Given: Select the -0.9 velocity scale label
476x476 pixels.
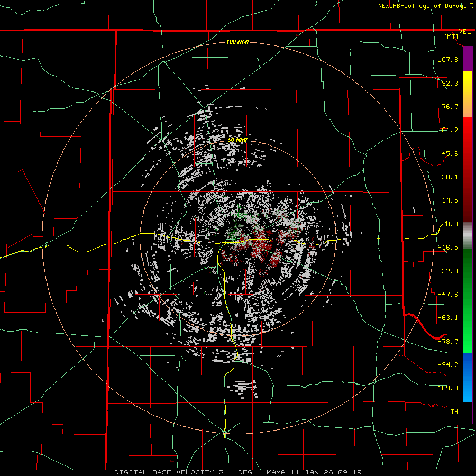Looking at the screenshot, I should (x=450, y=224).
